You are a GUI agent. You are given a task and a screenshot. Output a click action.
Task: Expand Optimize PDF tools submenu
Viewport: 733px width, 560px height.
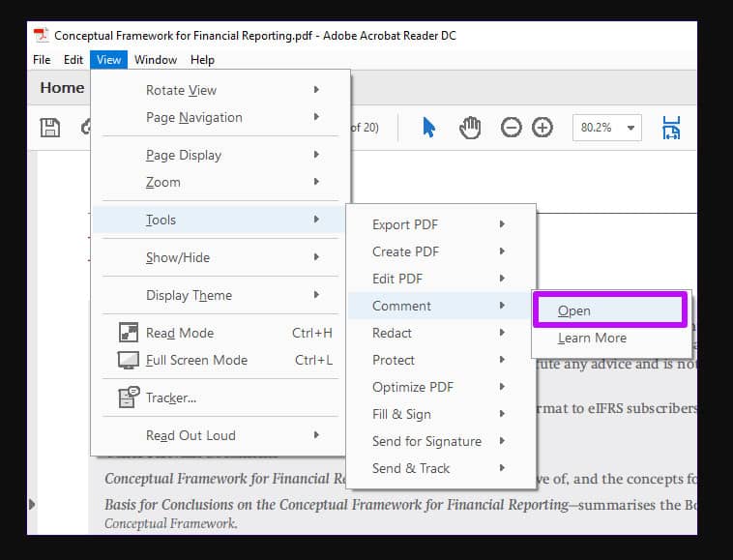click(440, 387)
